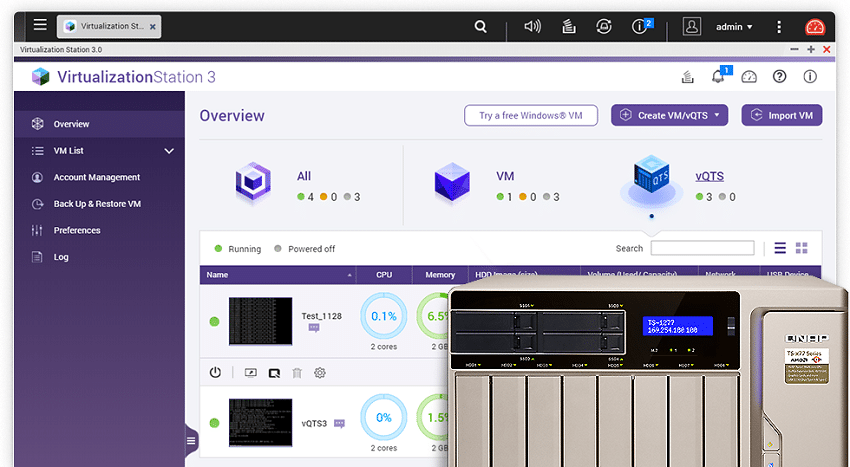
Task: Power off VM using power icon
Action: coord(215,373)
